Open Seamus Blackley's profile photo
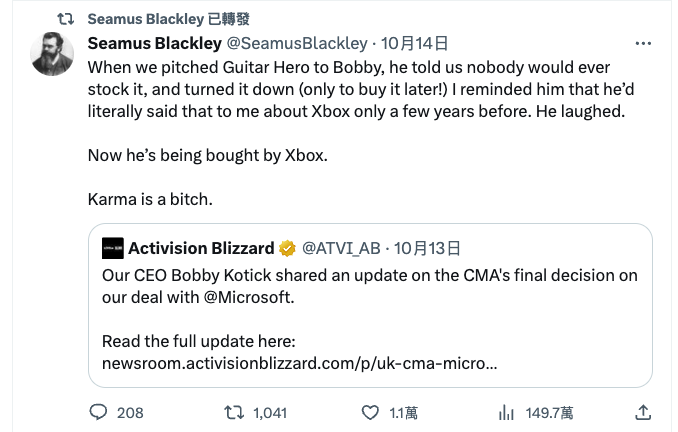 coord(52,55)
